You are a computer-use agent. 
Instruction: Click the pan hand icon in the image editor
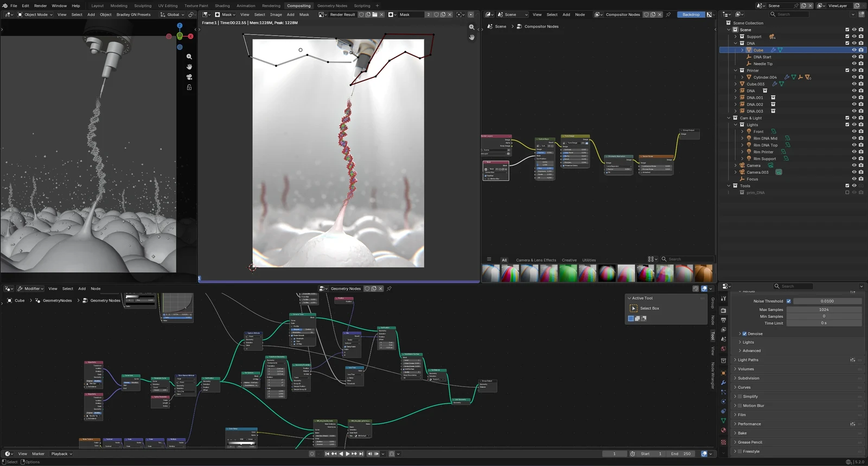(x=472, y=37)
